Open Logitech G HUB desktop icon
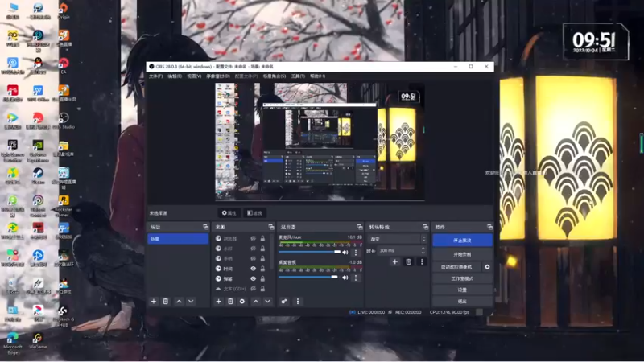644x362 pixels. point(64,315)
